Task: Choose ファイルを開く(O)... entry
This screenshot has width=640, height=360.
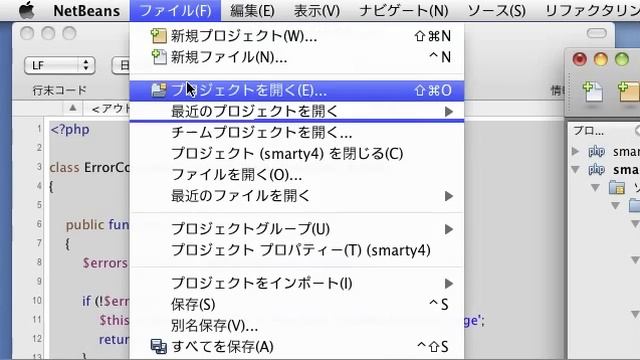Action: coord(297,175)
